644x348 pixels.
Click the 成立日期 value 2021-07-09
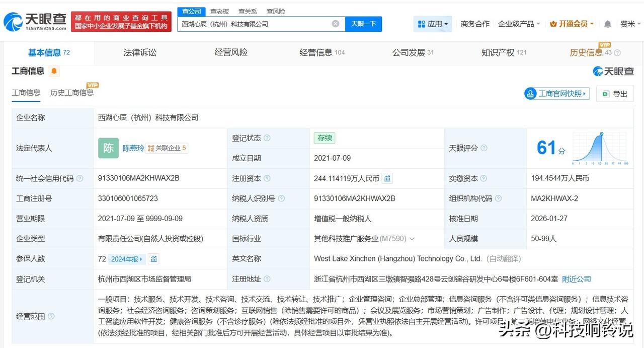tap(332, 158)
